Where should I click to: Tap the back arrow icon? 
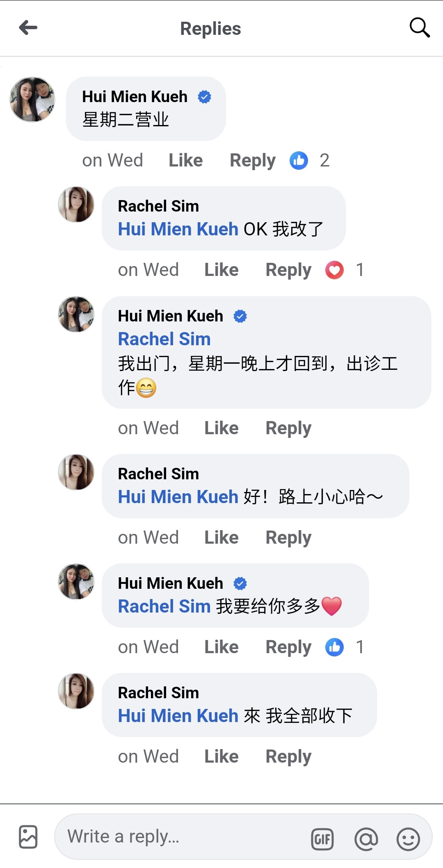coord(28,28)
